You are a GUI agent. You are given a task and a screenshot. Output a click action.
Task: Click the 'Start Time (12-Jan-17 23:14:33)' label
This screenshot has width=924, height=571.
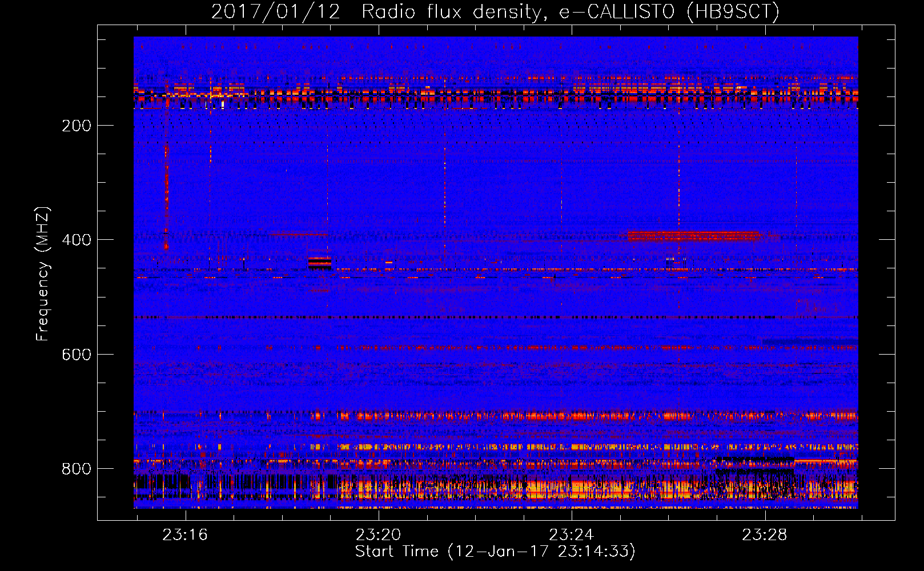495,552
